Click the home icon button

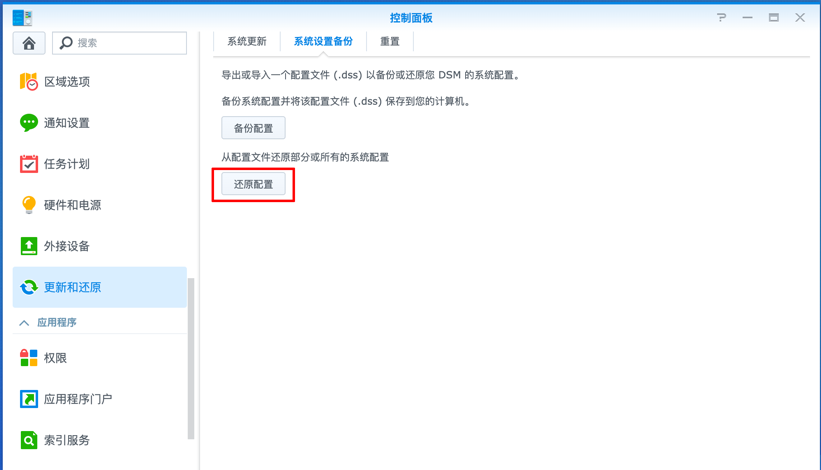coord(29,43)
